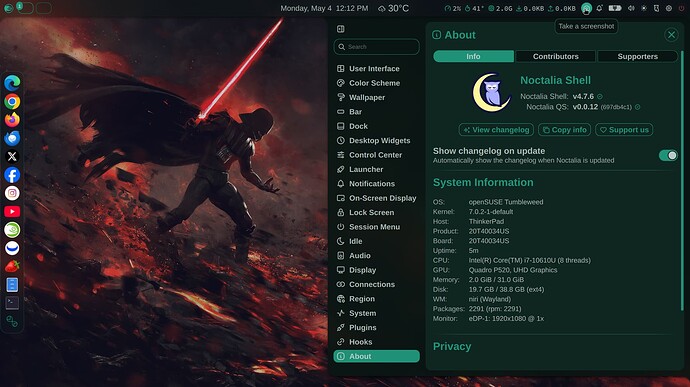This screenshot has height=387, width=690.
Task: Open Plugins settings
Action: click(376, 328)
